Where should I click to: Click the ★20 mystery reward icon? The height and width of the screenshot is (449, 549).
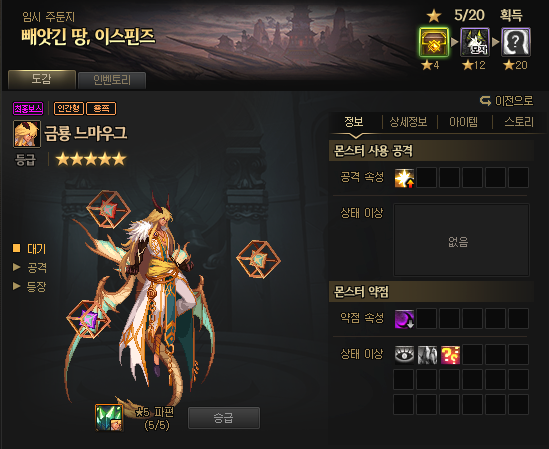(516, 42)
